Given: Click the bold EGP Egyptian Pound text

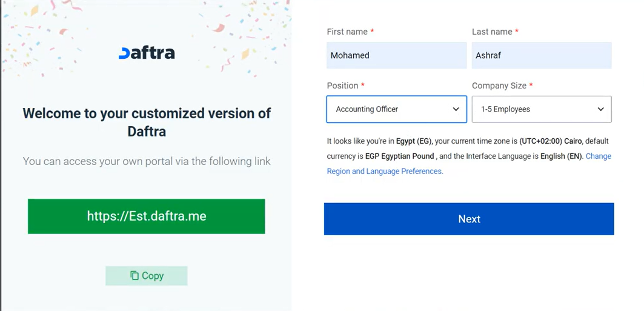Looking at the screenshot, I should [x=400, y=156].
